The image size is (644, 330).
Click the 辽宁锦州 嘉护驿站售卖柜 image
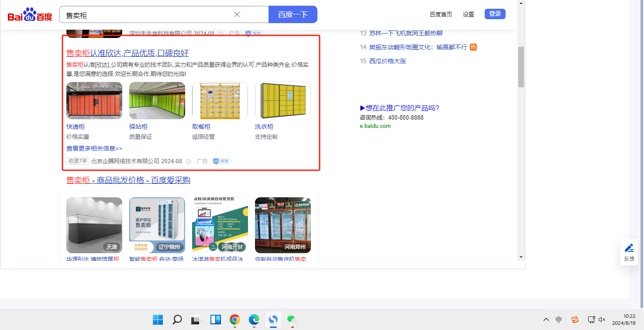click(x=157, y=225)
